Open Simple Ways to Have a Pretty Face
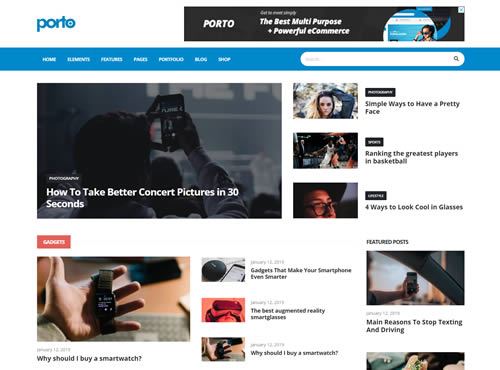The width and height of the screenshot is (500, 370). click(x=412, y=107)
